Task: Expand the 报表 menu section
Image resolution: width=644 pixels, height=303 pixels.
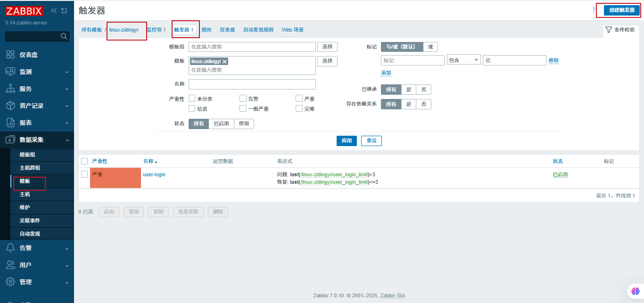Action: [x=67, y=123]
